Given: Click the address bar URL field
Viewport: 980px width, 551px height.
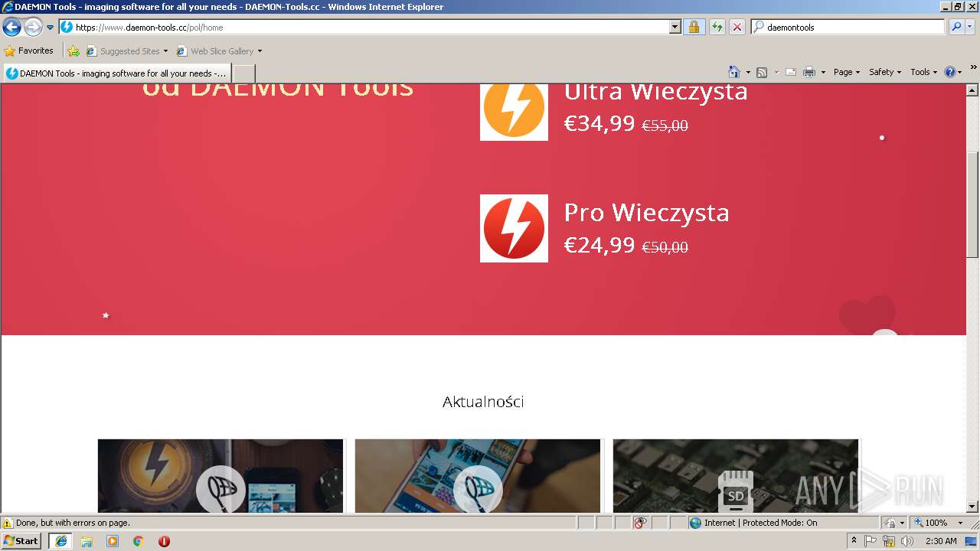Looking at the screenshot, I should click(x=364, y=27).
